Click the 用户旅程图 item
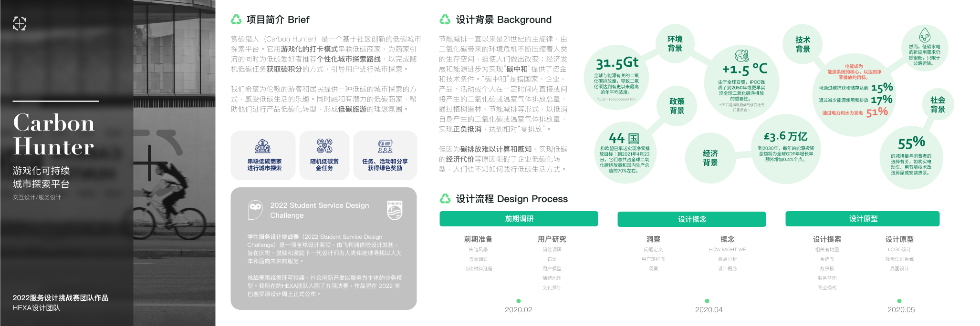980x326 pixels. tap(653, 259)
